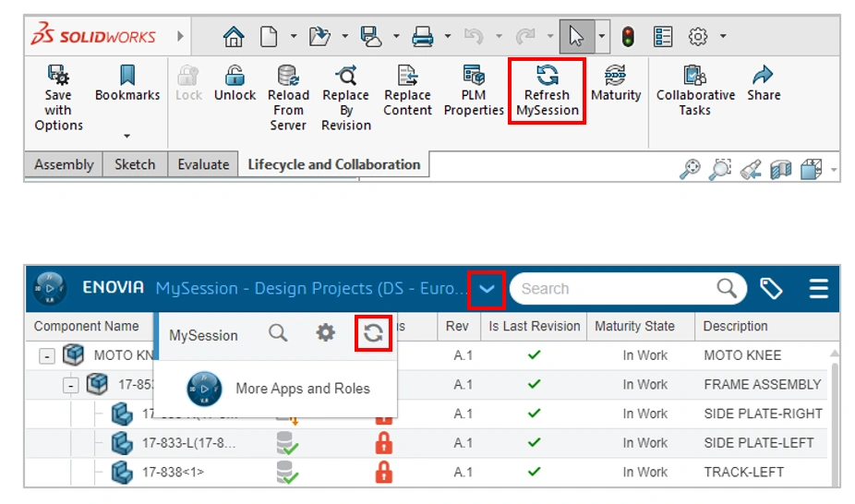Open the dropdown arrow next to the Open icon

pos(344,37)
